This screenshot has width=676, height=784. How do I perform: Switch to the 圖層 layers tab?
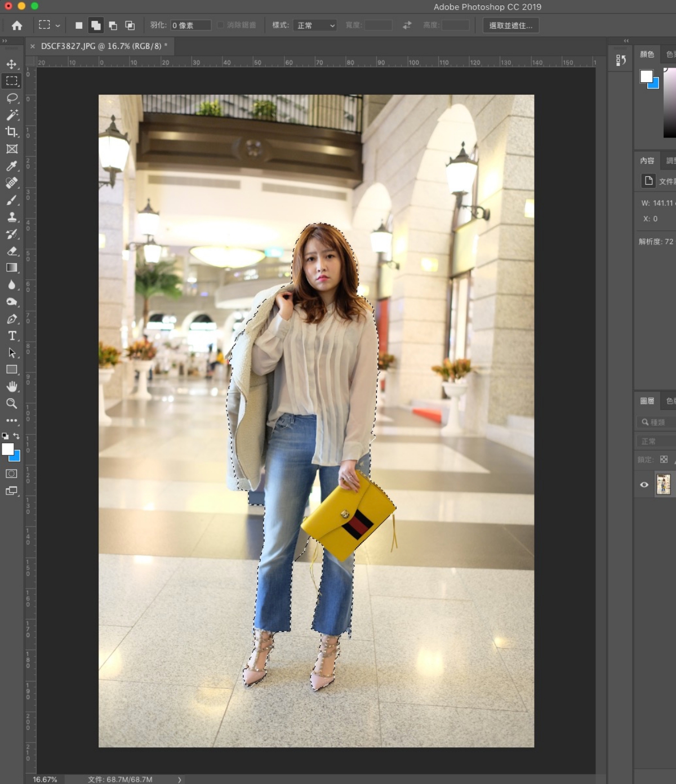(x=647, y=401)
